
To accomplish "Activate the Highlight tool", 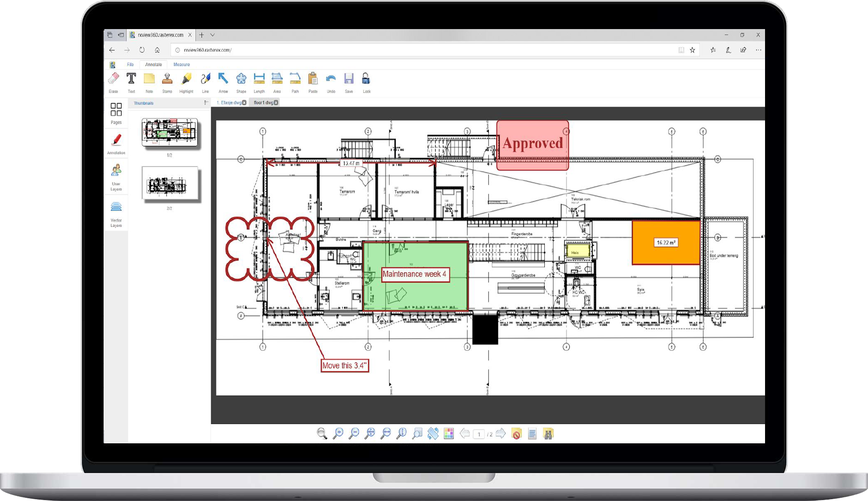I will pos(186,78).
